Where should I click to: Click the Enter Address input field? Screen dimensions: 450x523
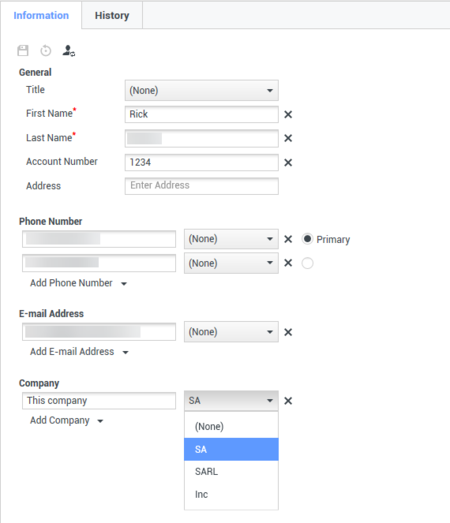pos(202,186)
